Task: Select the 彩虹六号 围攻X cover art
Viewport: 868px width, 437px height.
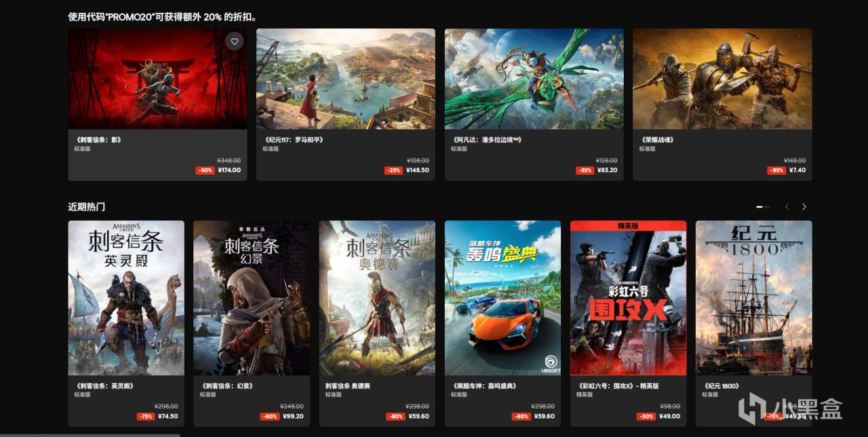Action: pos(628,297)
